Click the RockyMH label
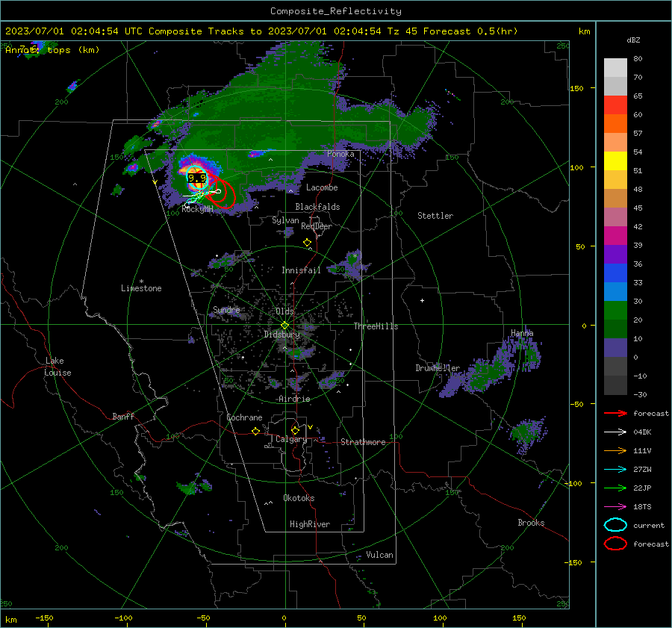Viewport: 672px width, 628px height. coord(197,209)
